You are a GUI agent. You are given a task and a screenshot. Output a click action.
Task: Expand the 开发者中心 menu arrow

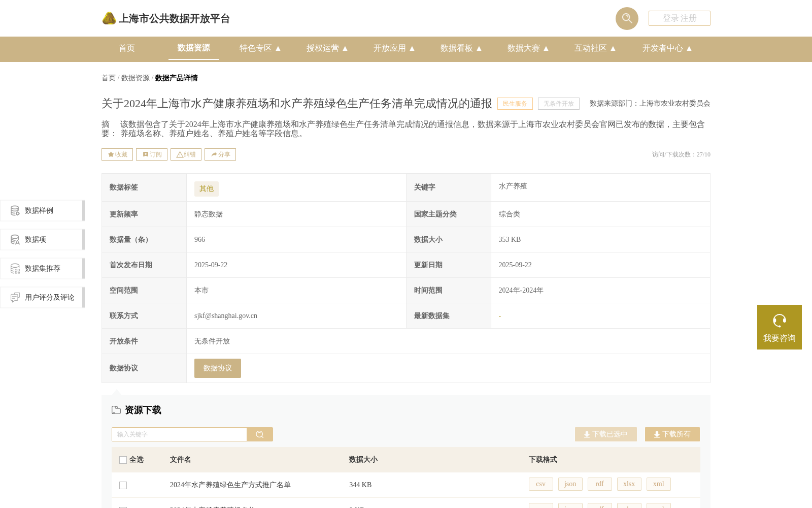689,48
